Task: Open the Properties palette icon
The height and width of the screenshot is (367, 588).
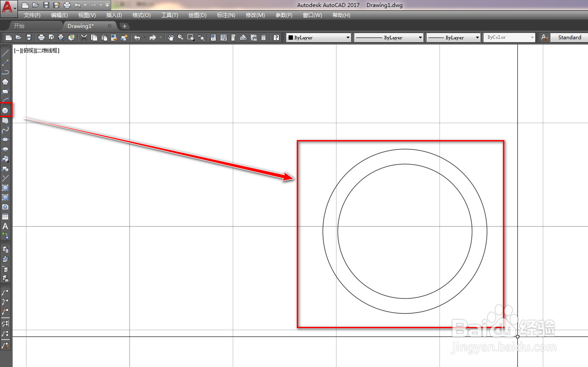Action: [213, 38]
